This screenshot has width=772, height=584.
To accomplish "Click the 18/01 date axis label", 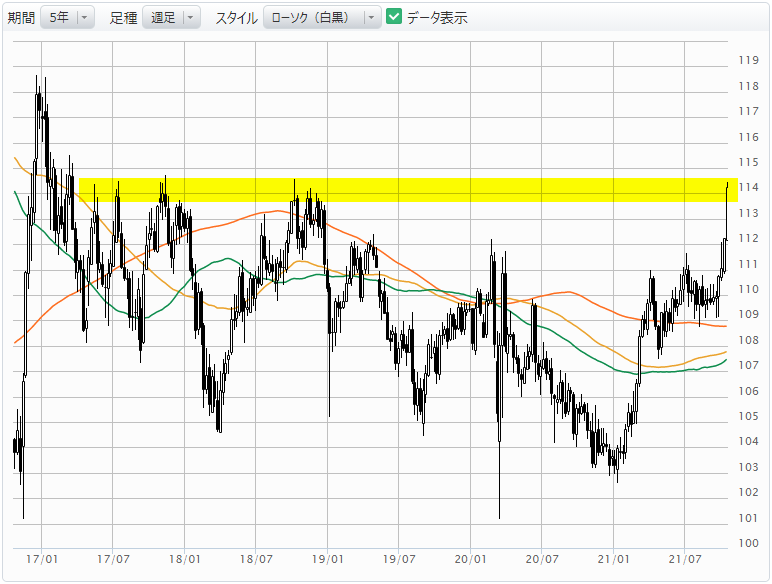I will coord(185,559).
